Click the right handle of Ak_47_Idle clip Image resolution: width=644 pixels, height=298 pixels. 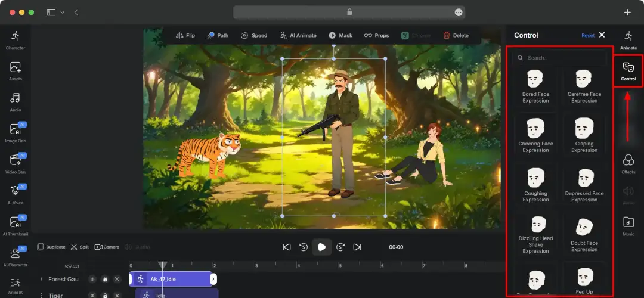pos(213,279)
